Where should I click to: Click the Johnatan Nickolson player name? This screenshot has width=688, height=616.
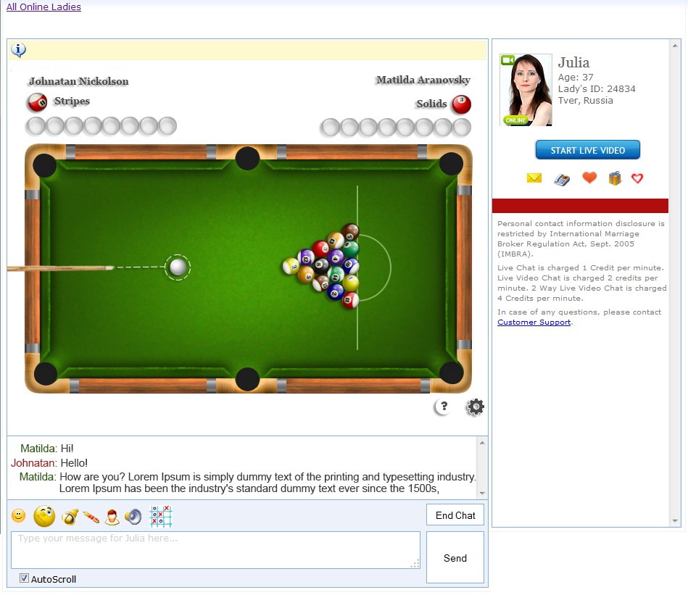[79, 81]
